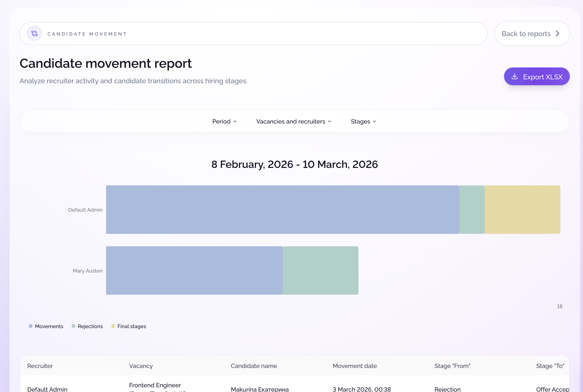
Task: Click Mary Austen's green Rejections bar segment
Action: [x=320, y=270]
